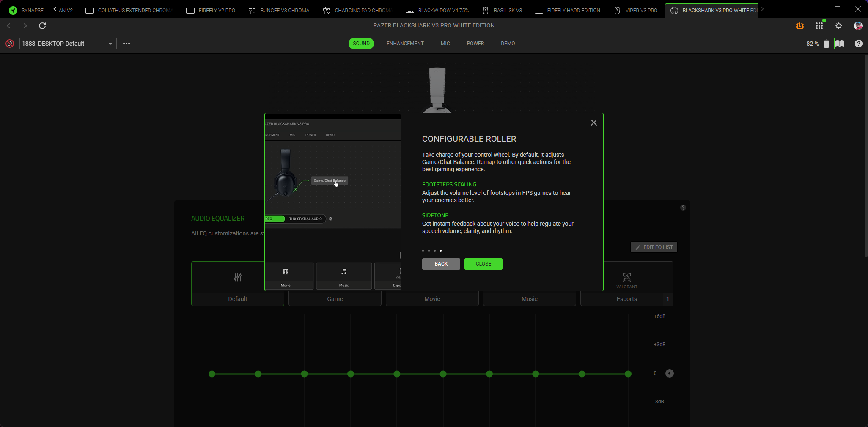Screen dimensions: 868x427
Task: Refresh the Synapse page
Action: [x=42, y=26]
